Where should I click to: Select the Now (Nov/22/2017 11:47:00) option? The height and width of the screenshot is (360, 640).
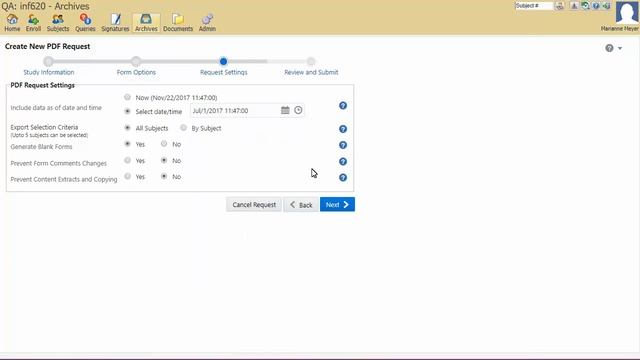tap(127, 97)
